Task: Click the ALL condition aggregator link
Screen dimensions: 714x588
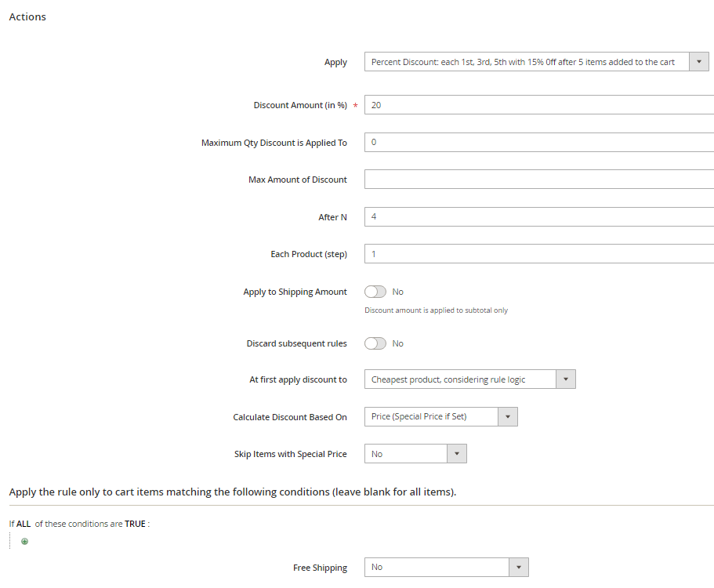Action: point(24,524)
